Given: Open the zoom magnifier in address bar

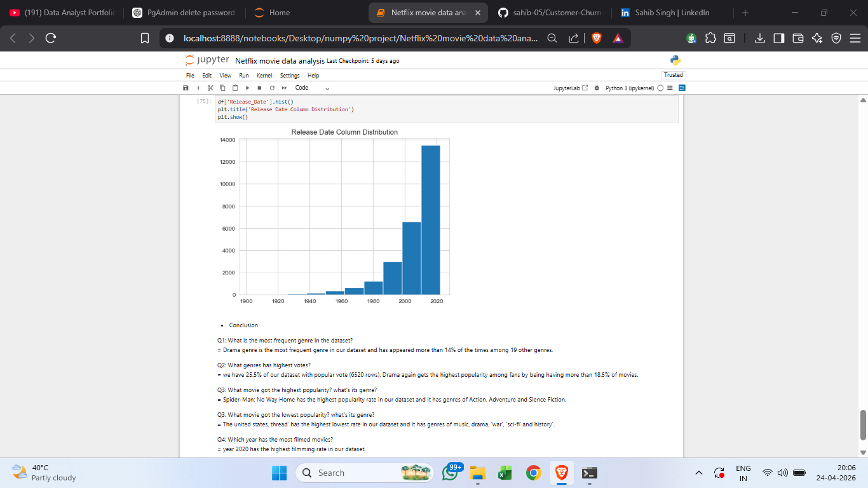Looking at the screenshot, I should [x=553, y=39].
